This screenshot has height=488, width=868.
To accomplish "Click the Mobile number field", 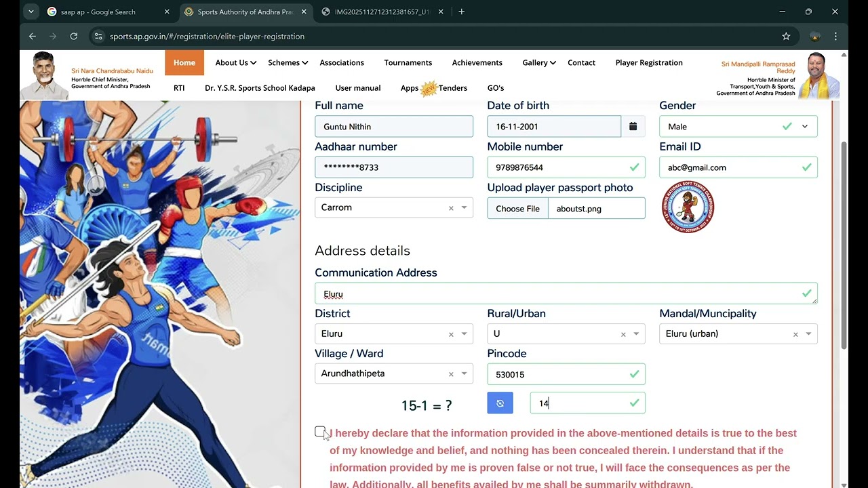I will click(566, 167).
